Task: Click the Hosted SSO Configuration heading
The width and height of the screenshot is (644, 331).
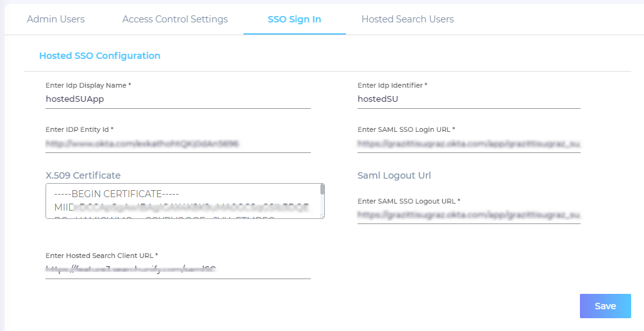Action: (x=99, y=56)
